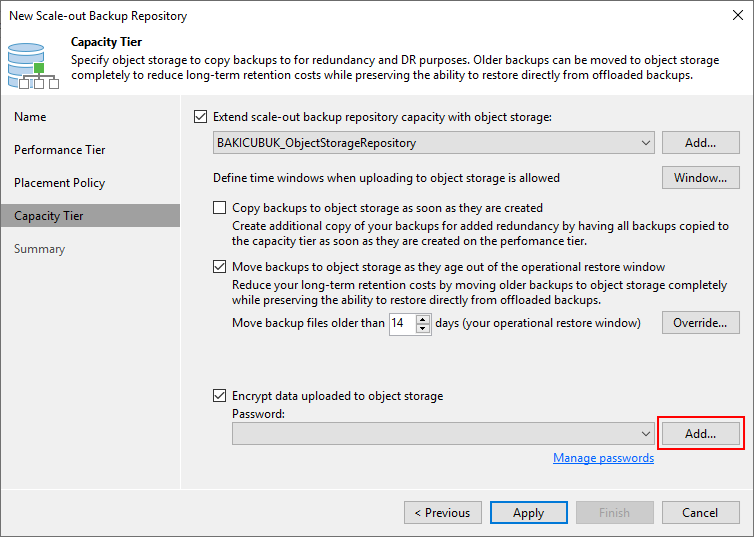Decrease the days value with down arrow
Viewport: 754px width, 537px height.
(x=423, y=328)
